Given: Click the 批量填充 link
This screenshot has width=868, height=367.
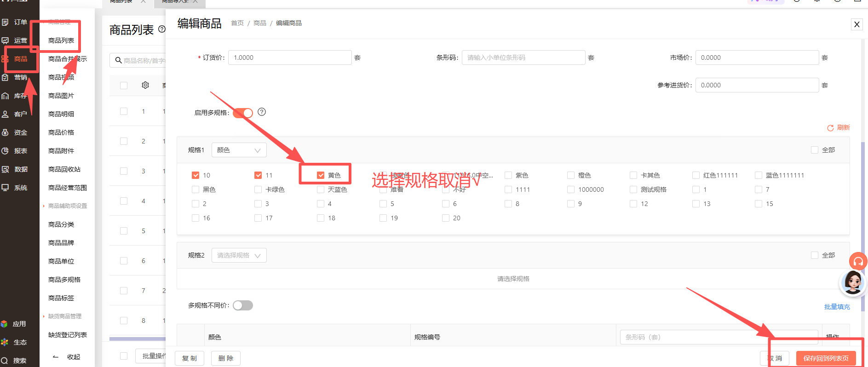Looking at the screenshot, I should pos(837,307).
